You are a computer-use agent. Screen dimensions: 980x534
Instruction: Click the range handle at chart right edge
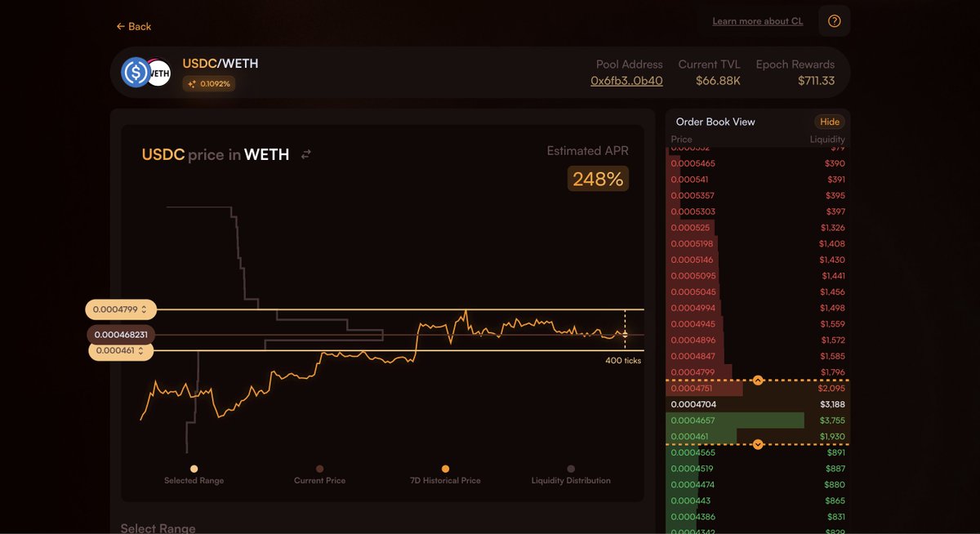625,334
